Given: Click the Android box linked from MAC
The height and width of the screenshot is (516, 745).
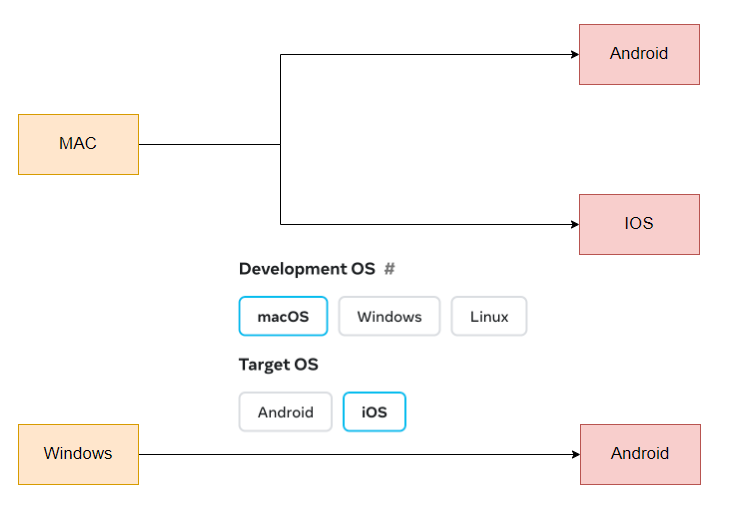Looking at the screenshot, I should [x=639, y=55].
